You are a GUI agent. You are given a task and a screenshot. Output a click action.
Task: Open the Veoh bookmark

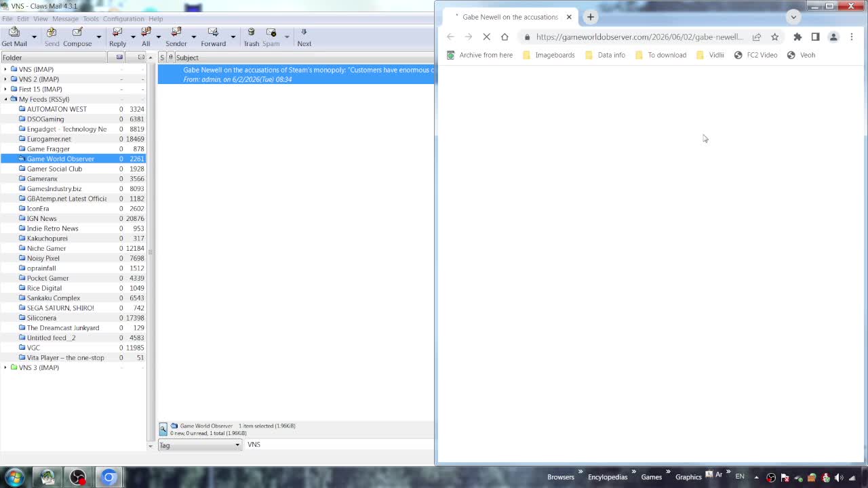pyautogui.click(x=801, y=55)
